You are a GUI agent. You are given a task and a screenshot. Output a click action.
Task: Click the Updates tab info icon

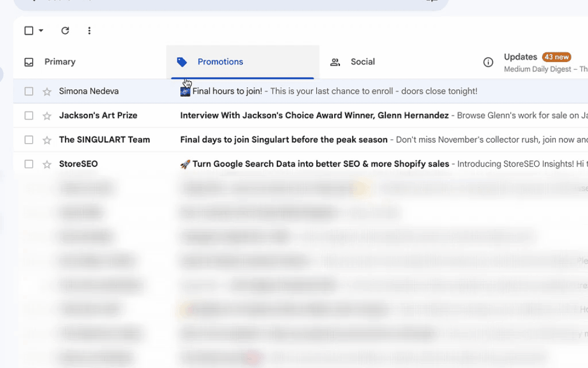pyautogui.click(x=488, y=62)
